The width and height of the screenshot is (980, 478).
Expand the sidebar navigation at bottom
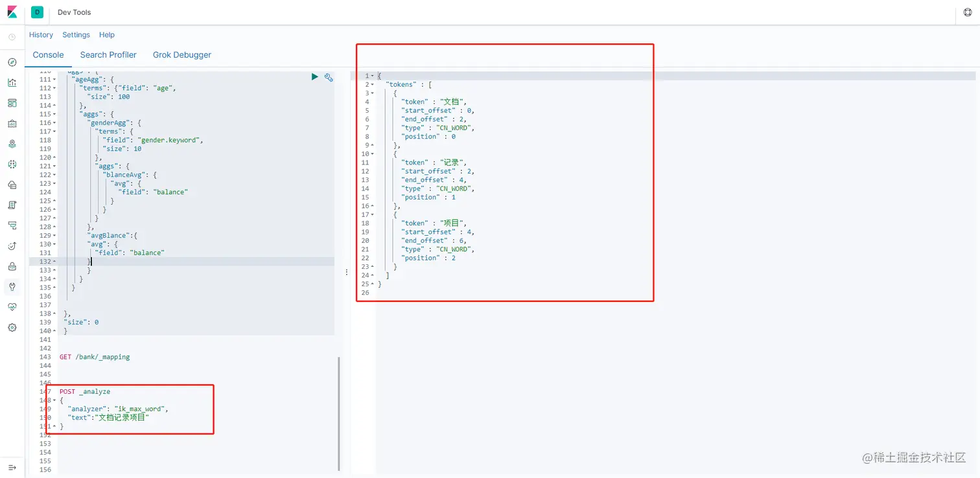[12, 468]
